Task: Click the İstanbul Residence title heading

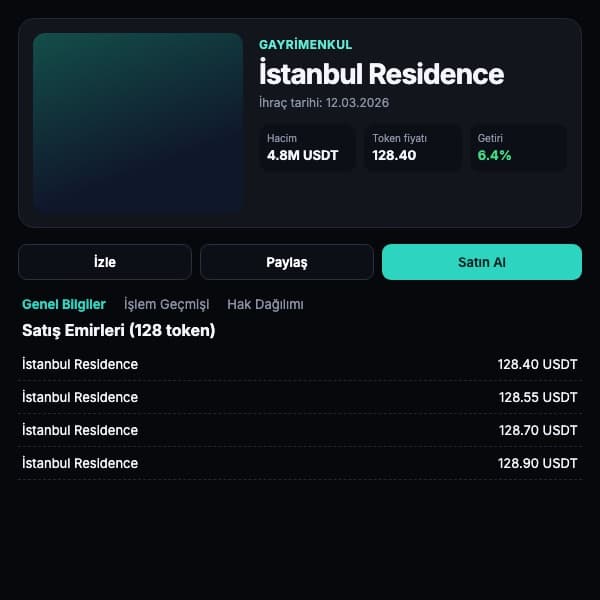Action: click(x=382, y=73)
